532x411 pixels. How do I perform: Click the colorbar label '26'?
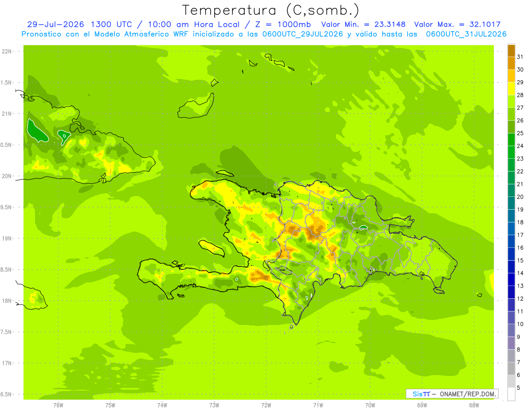click(520, 120)
